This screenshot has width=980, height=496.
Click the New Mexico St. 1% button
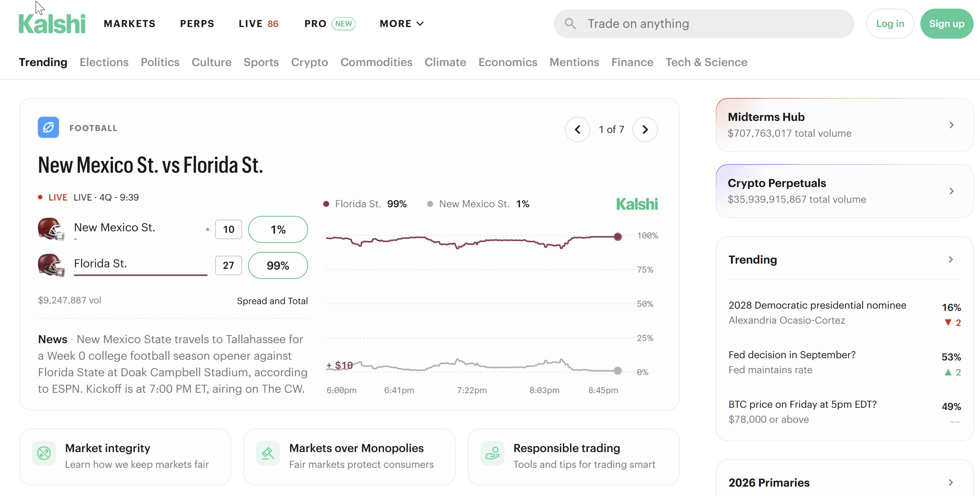278,229
